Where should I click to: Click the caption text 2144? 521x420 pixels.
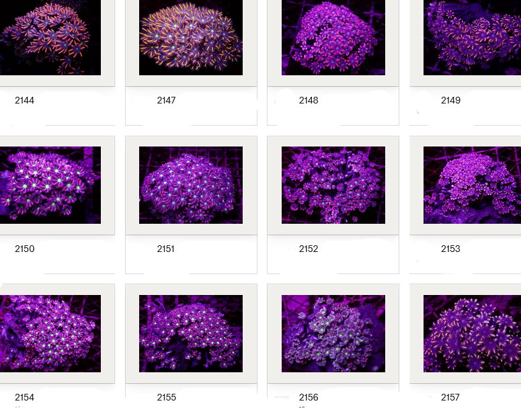pyautogui.click(x=24, y=100)
